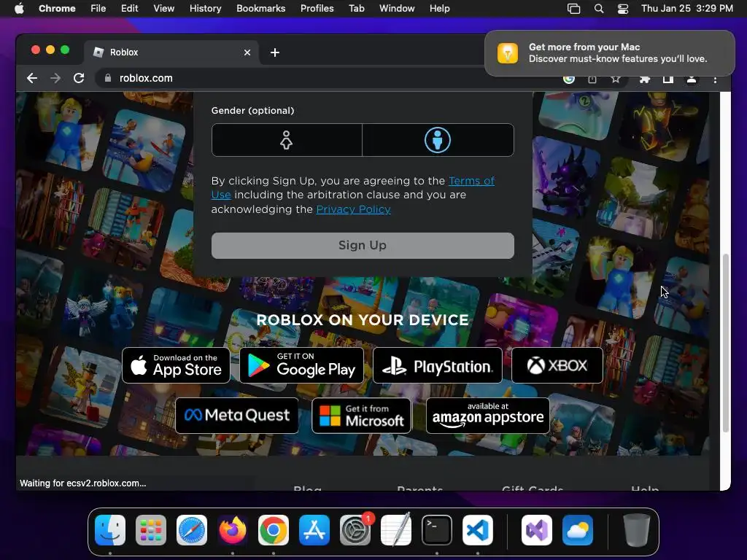The width and height of the screenshot is (747, 560).
Task: Open the History menu
Action: pyautogui.click(x=205, y=9)
